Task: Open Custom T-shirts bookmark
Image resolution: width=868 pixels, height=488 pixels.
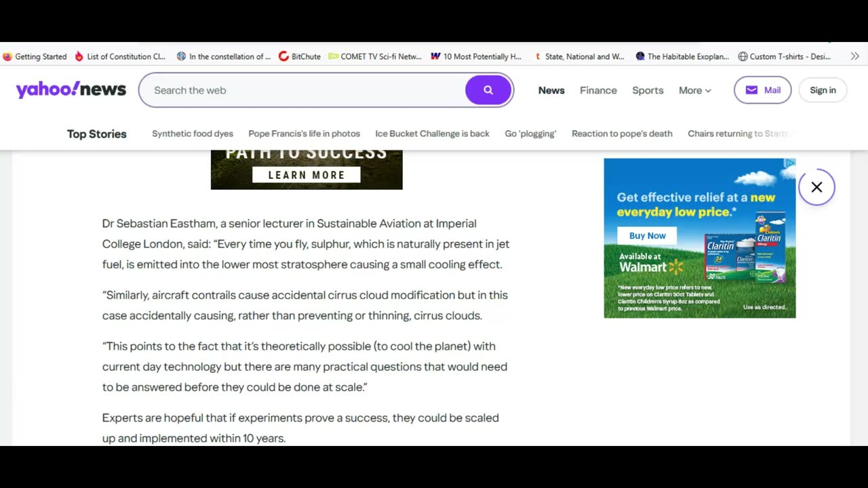Action: [x=785, y=56]
